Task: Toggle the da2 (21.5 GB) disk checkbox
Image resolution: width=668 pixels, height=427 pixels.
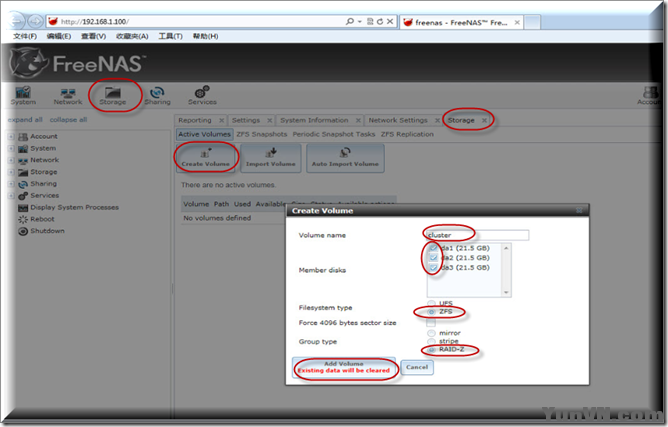Action: [433, 258]
